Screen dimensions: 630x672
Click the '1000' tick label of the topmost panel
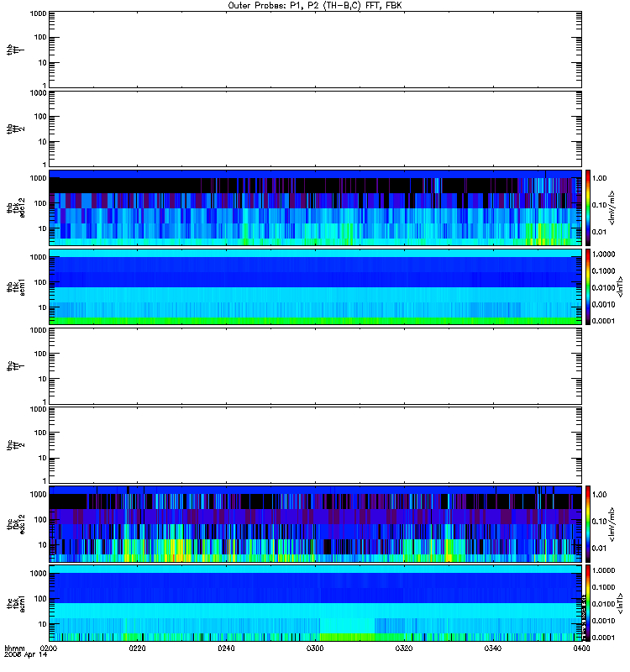pyautogui.click(x=38, y=13)
